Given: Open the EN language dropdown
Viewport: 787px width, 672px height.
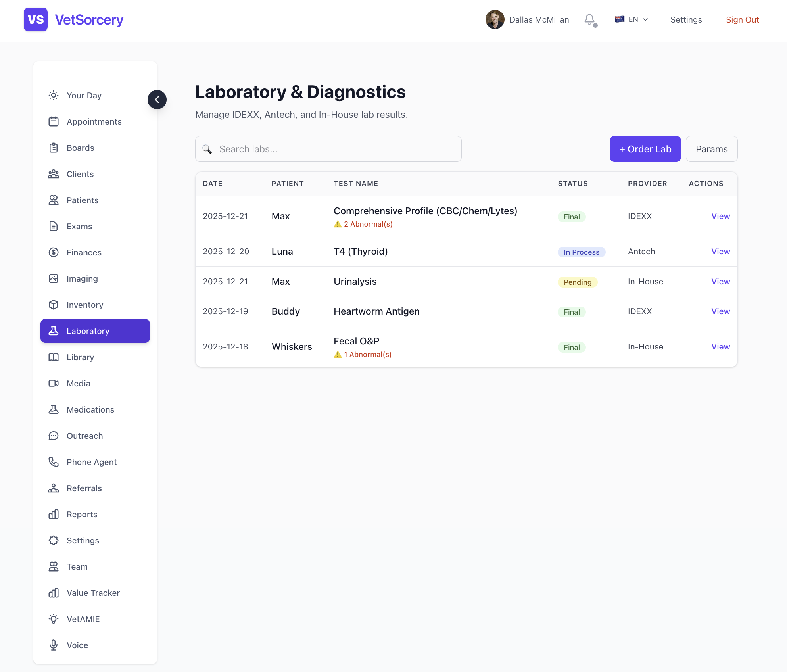Looking at the screenshot, I should 632,19.
